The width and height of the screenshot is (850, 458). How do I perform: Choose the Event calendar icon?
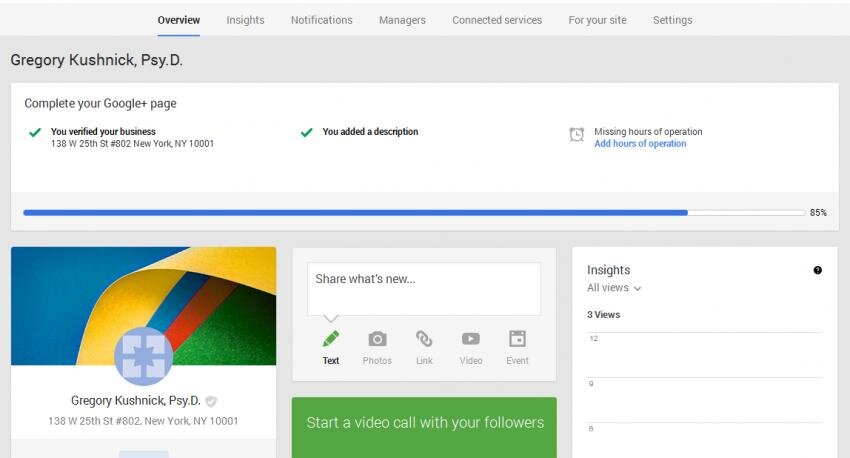[x=517, y=339]
